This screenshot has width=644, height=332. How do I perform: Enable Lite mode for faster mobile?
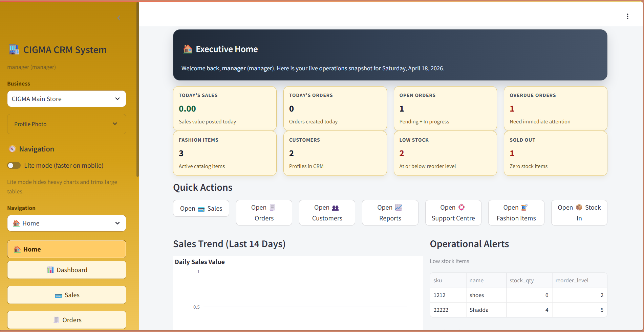click(14, 165)
